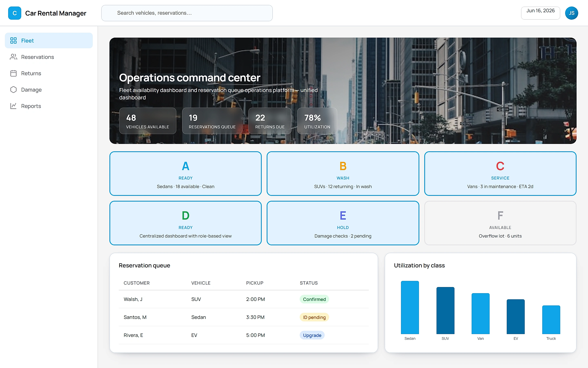
Task: Click the 5:00 PM pickup time
Action: coord(255,335)
